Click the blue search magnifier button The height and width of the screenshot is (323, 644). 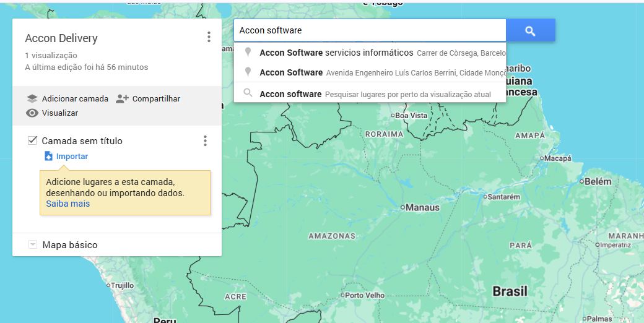(530, 30)
